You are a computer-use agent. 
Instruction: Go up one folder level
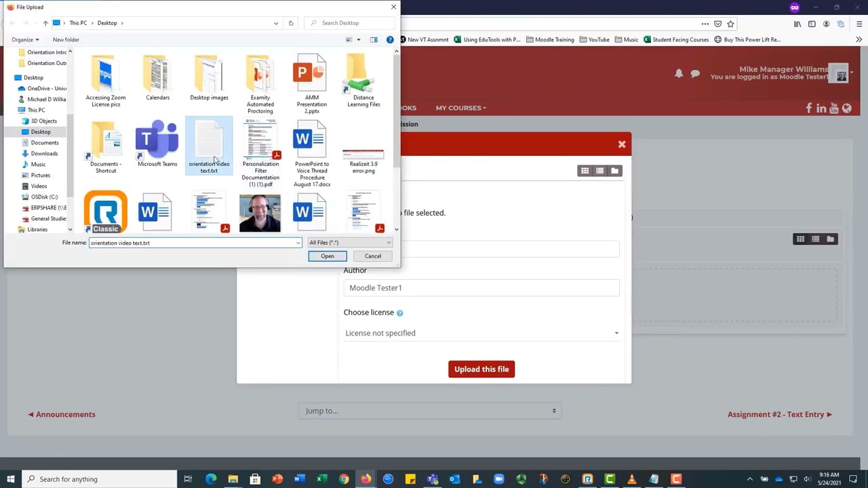(45, 23)
